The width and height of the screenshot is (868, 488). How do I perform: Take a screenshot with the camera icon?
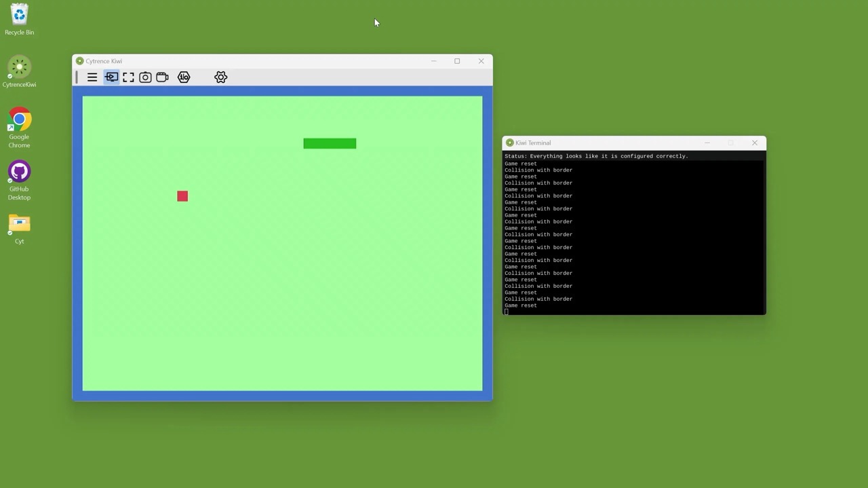point(145,77)
